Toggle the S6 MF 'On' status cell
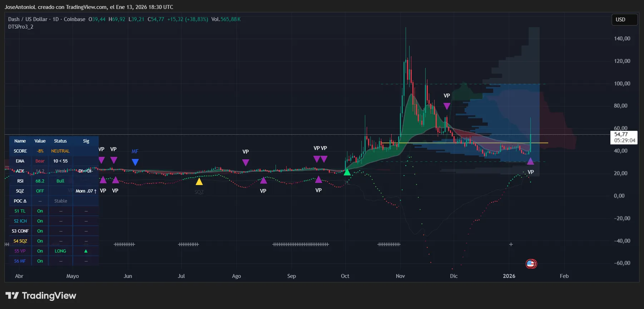 pyautogui.click(x=40, y=261)
